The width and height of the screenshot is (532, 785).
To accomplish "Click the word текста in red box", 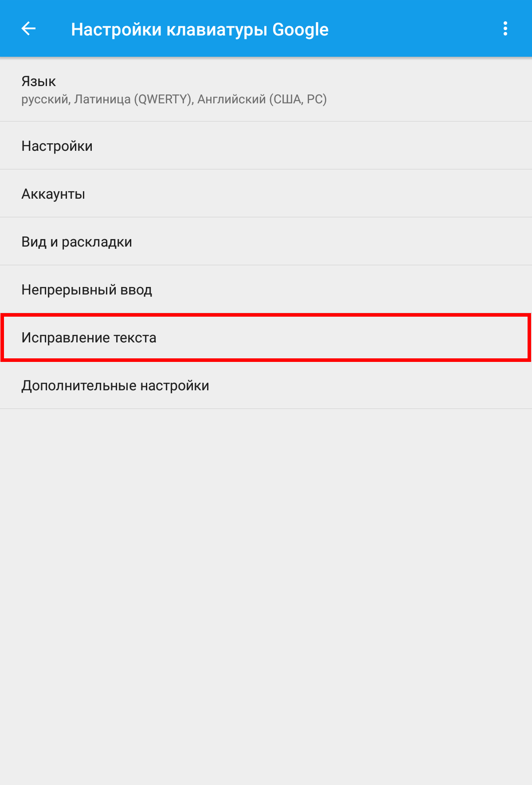I will pos(135,338).
